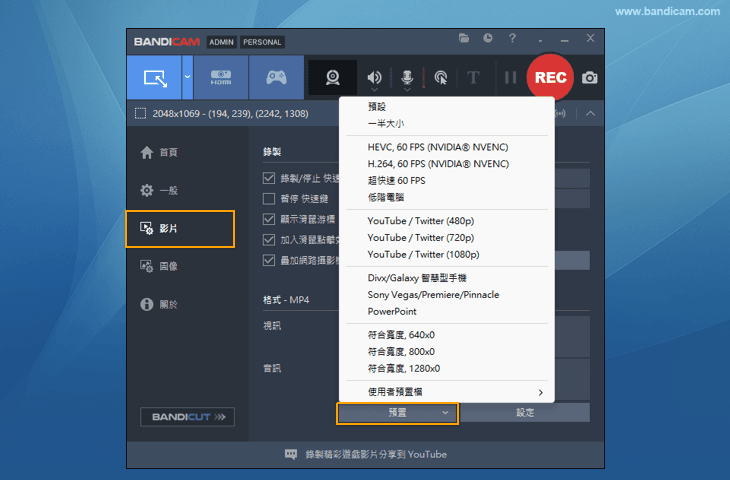Toggle the 疊加網路攝影機 checkbox
This screenshot has height=480, width=730.
(269, 260)
